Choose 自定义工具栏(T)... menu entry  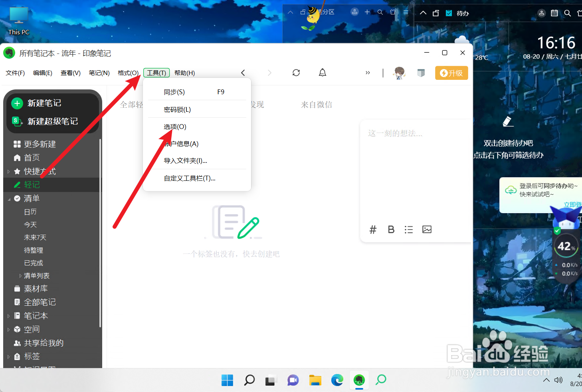click(x=197, y=178)
